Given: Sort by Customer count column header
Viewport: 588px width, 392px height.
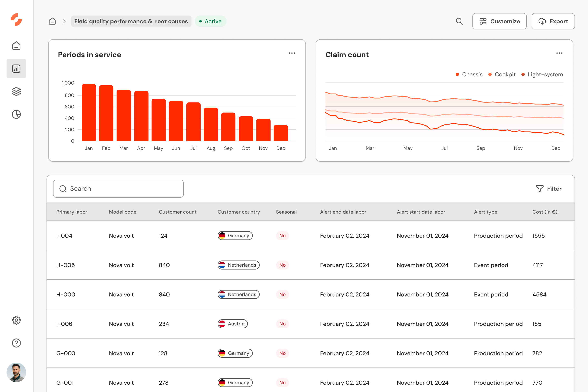Looking at the screenshot, I should point(177,212).
